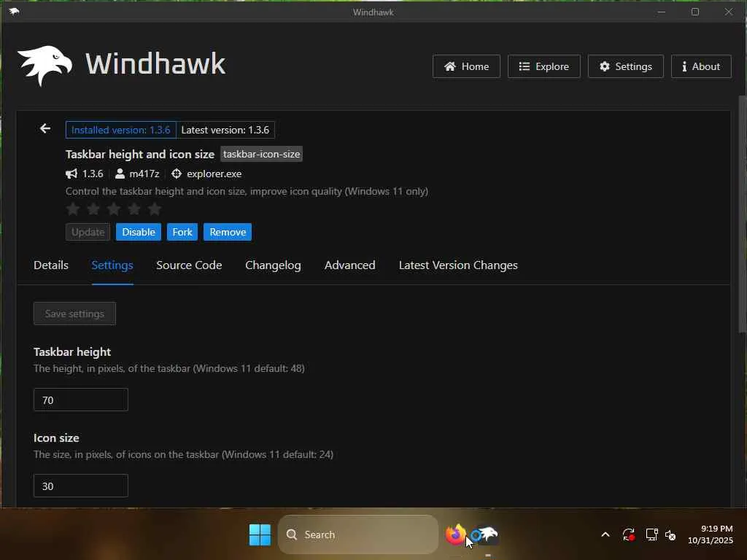Disable the taskbar mod

tap(139, 232)
